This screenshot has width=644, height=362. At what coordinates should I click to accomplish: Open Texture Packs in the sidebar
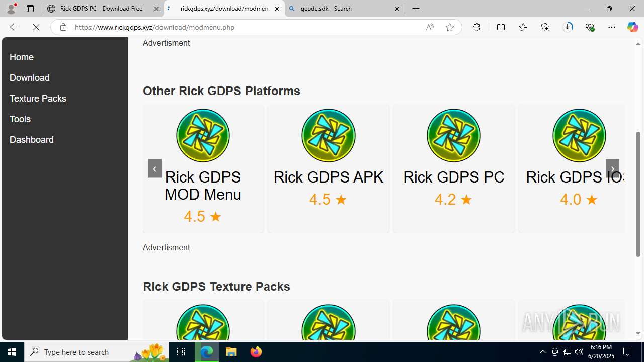pyautogui.click(x=38, y=99)
